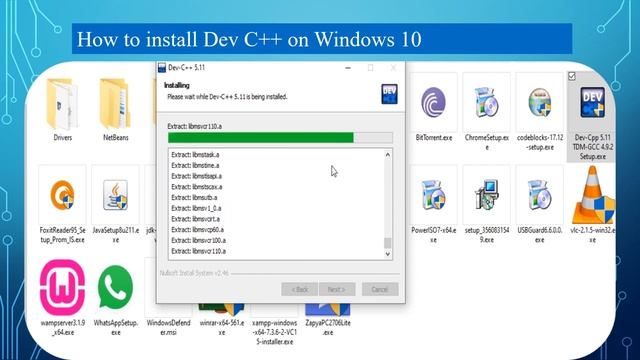This screenshot has width=640, height=360.
Task: Open the Drivers folder icon
Action: coord(62,104)
